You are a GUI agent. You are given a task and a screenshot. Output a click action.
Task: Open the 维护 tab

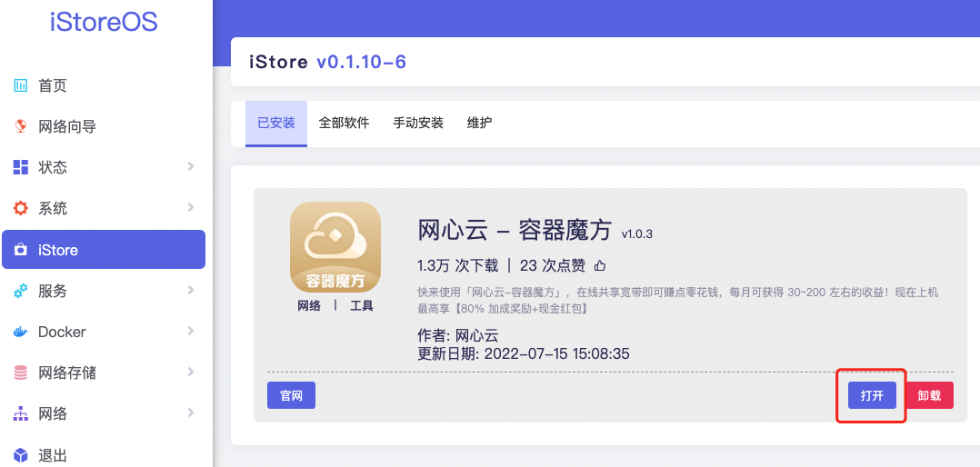point(479,123)
